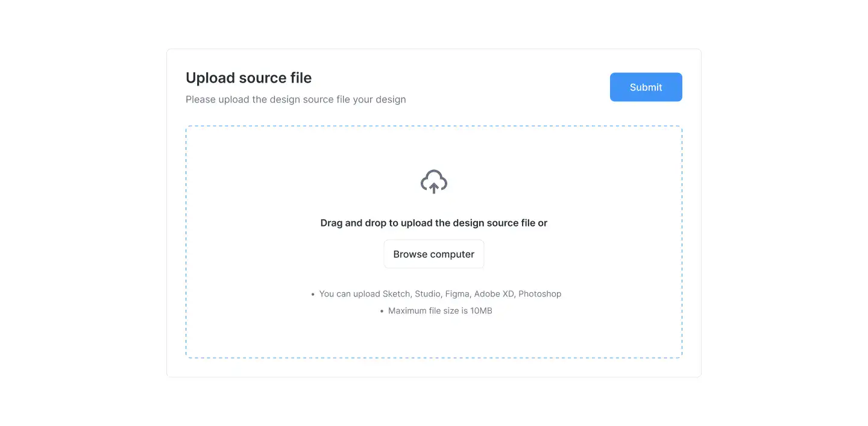Click the blue Submit button
The height and width of the screenshot is (426, 868).
(x=646, y=87)
